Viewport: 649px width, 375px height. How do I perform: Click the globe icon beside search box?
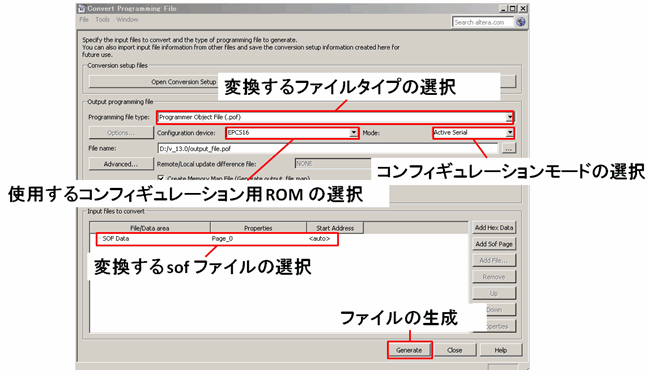(521, 22)
